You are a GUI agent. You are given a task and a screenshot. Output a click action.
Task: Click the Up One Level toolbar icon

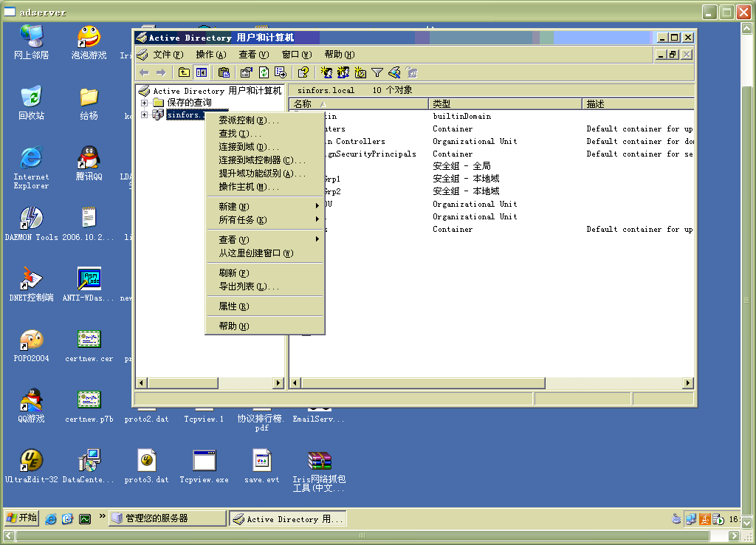(x=184, y=72)
